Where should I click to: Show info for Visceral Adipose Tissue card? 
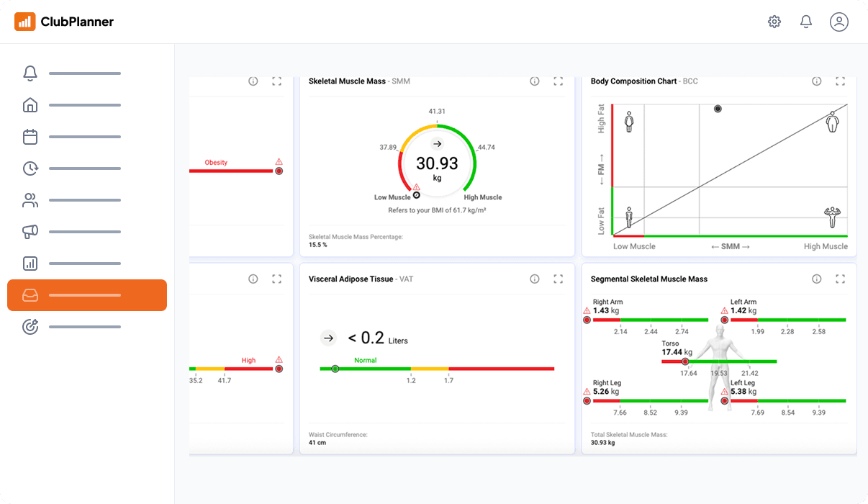535,279
